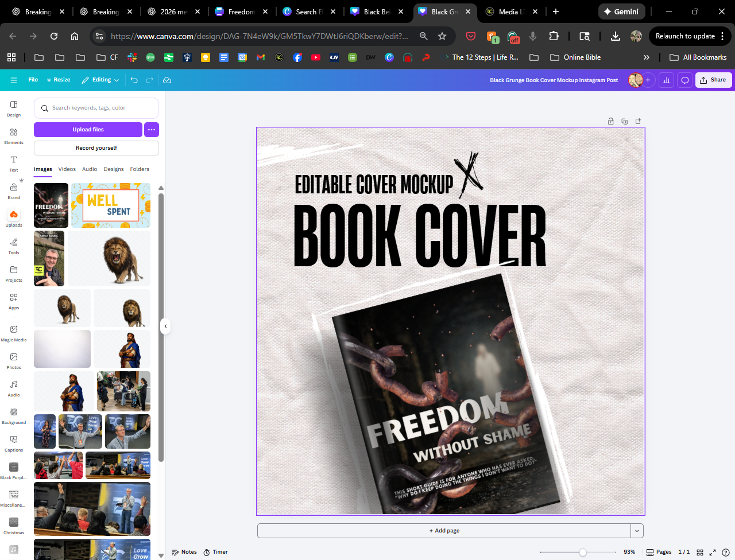Viewport: 735px width, 560px height.
Task: Open the analytics bar chart icon
Action: pos(666,80)
